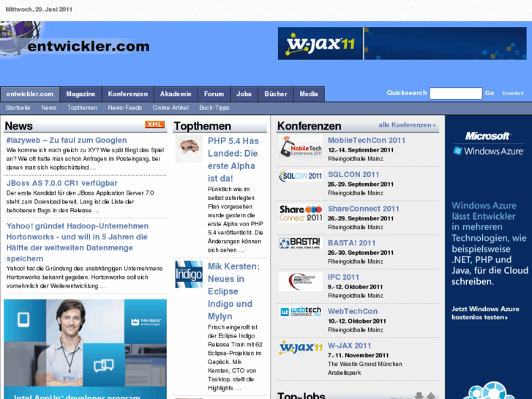Open the IPC 2011 title link
Viewport: 532px width, 399px height.
coord(343,277)
